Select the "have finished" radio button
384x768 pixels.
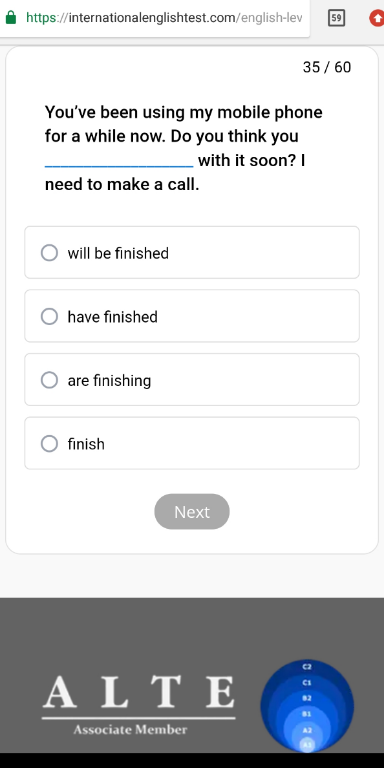49,316
